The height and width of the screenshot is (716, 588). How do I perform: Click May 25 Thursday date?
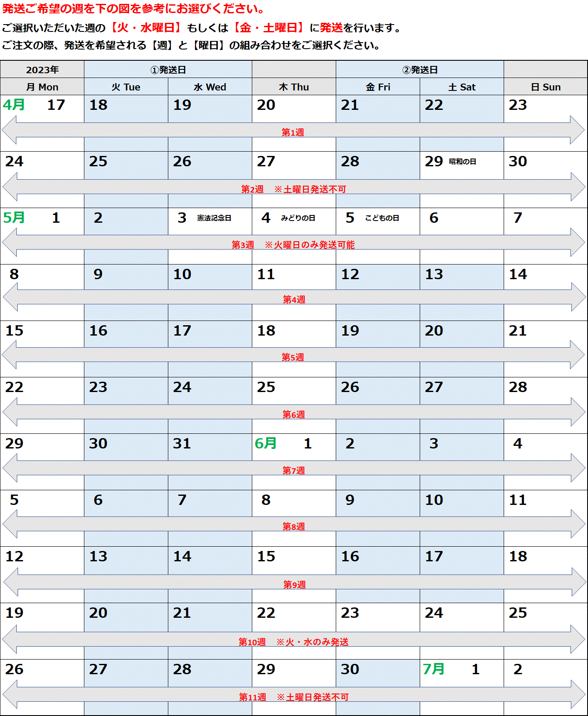(266, 387)
